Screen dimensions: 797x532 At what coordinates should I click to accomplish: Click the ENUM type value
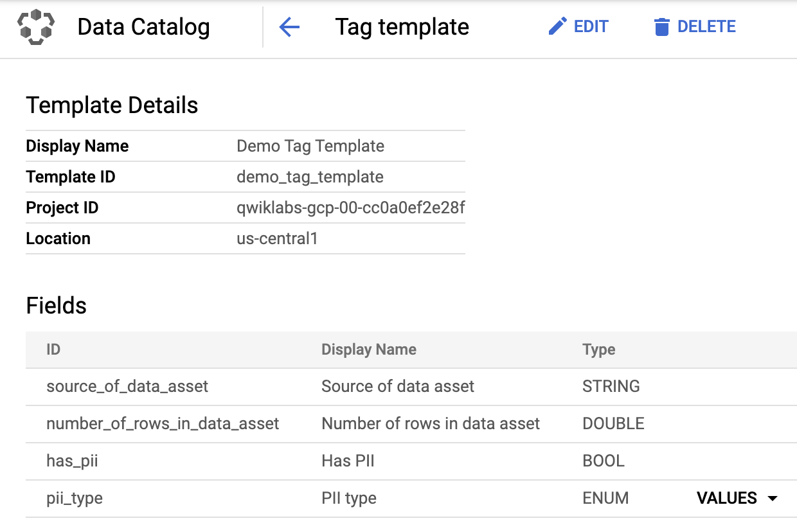(605, 498)
